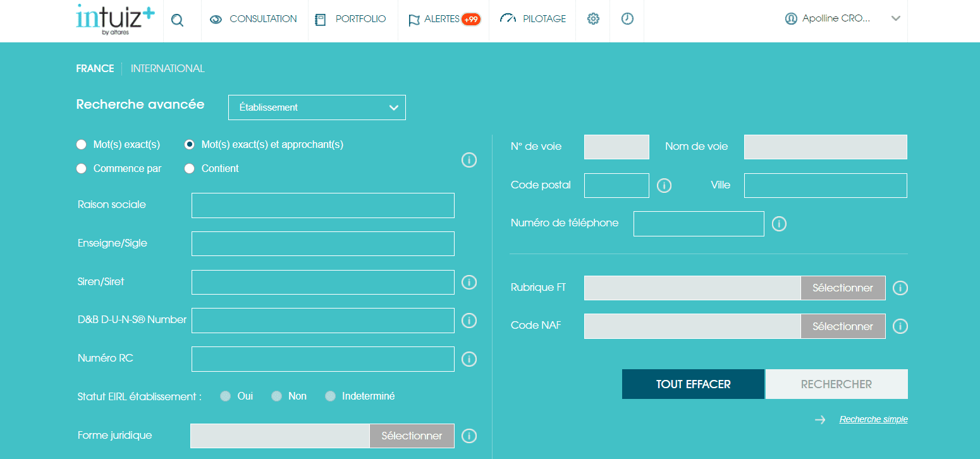The width and height of the screenshot is (980, 459).
Task: Choose Oui for Statut EIRL
Action: (225, 396)
